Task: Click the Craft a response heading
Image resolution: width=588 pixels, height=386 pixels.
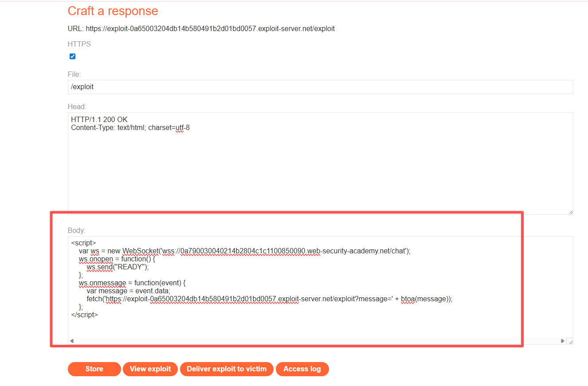Action: [113, 11]
